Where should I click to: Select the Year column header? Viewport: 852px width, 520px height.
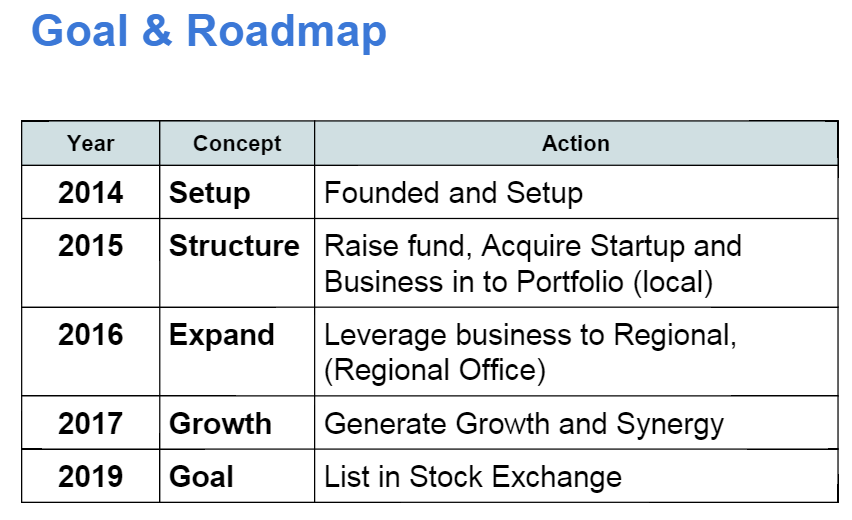[x=91, y=143]
